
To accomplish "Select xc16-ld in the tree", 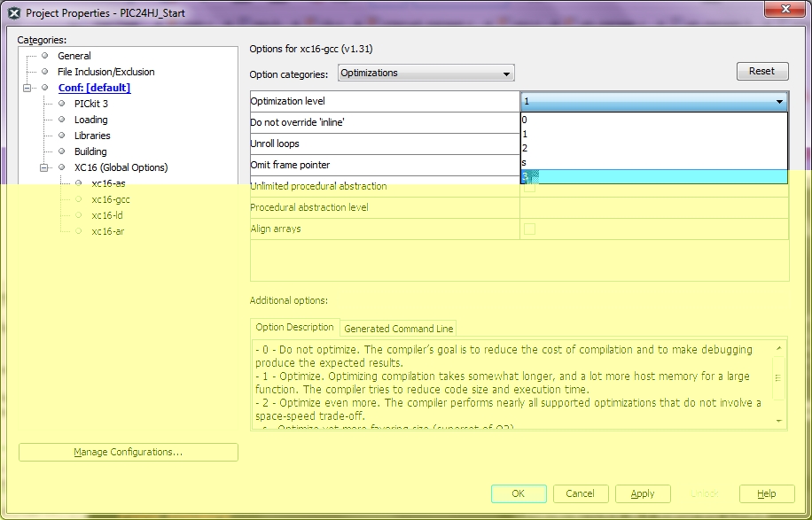I will [x=106, y=216].
